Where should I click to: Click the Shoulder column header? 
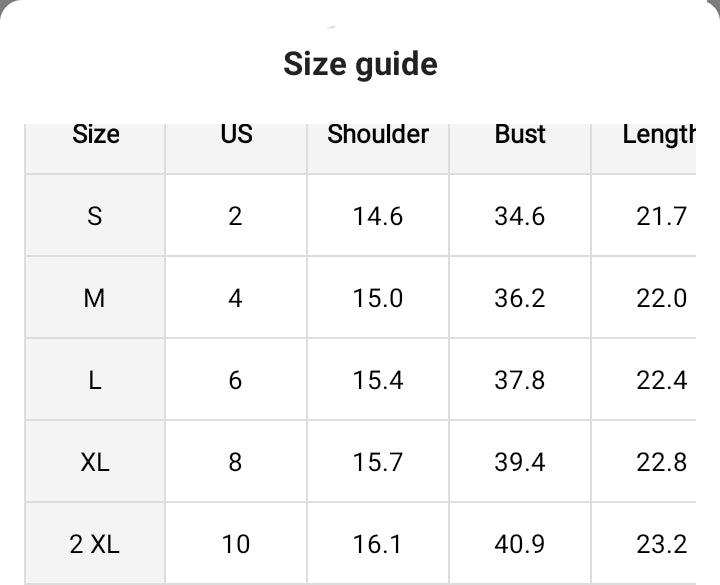click(378, 135)
